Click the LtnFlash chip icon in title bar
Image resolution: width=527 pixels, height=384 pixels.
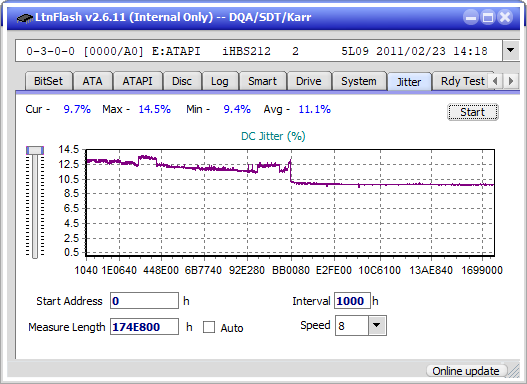[25, 17]
